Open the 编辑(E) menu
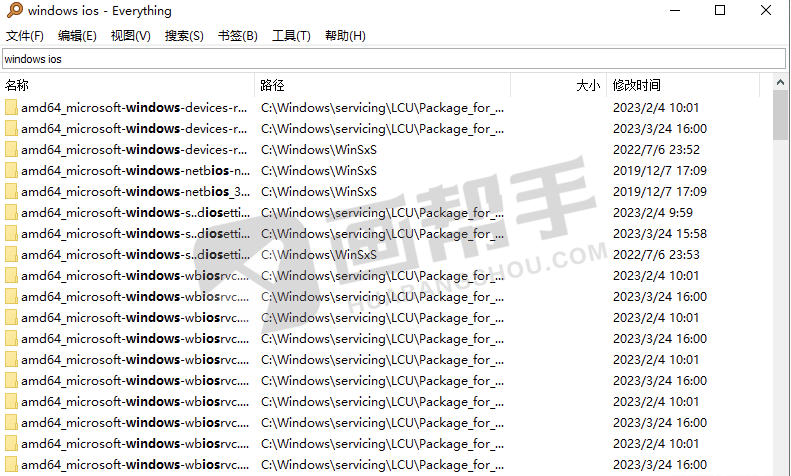The height and width of the screenshot is (476, 791). (77, 36)
